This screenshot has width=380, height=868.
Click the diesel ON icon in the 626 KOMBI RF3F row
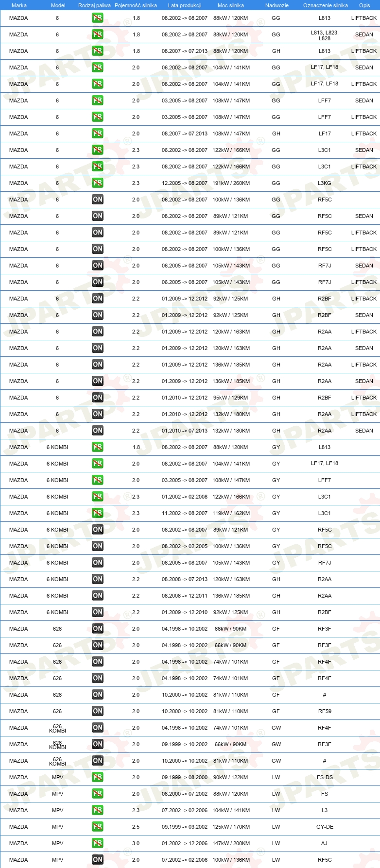tap(98, 744)
